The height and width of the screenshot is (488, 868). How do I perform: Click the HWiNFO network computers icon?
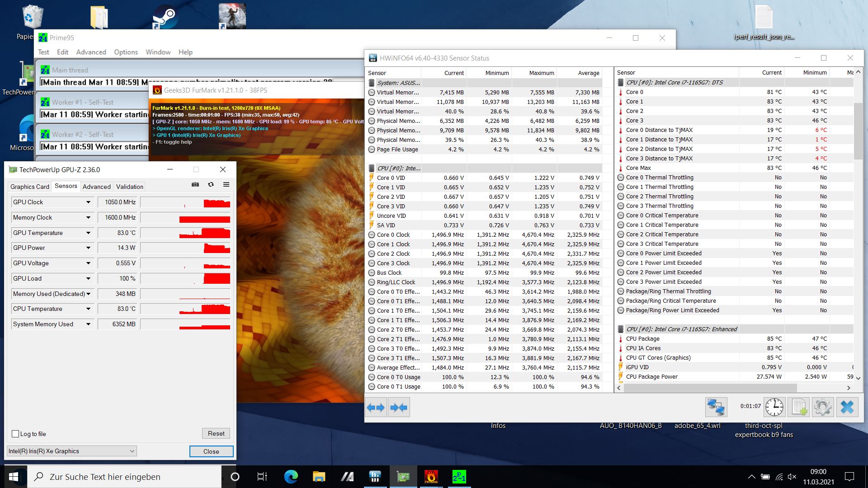point(716,407)
